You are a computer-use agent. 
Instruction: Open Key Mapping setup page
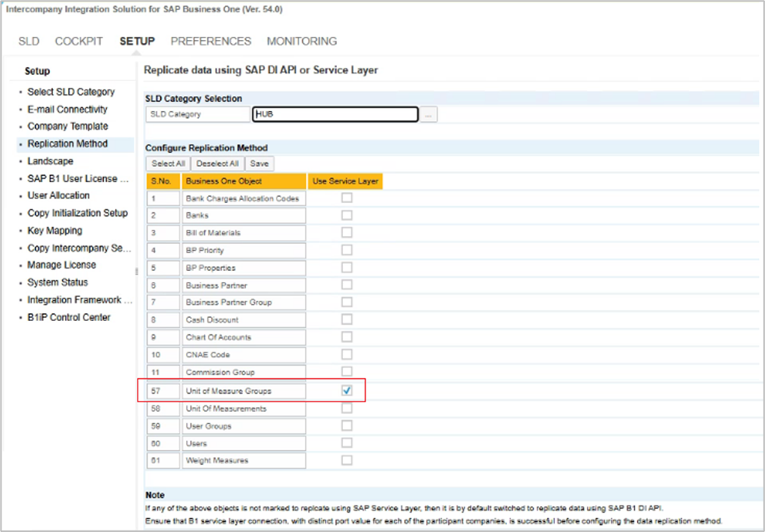(55, 230)
